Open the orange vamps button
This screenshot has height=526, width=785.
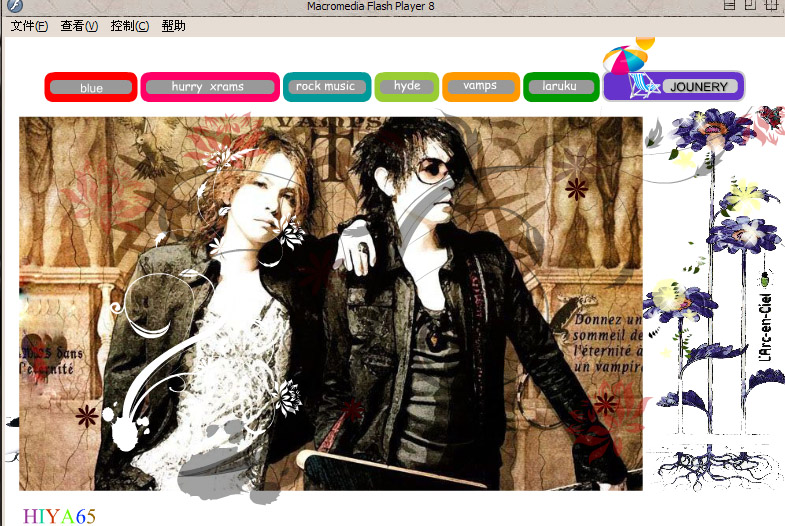click(481, 86)
